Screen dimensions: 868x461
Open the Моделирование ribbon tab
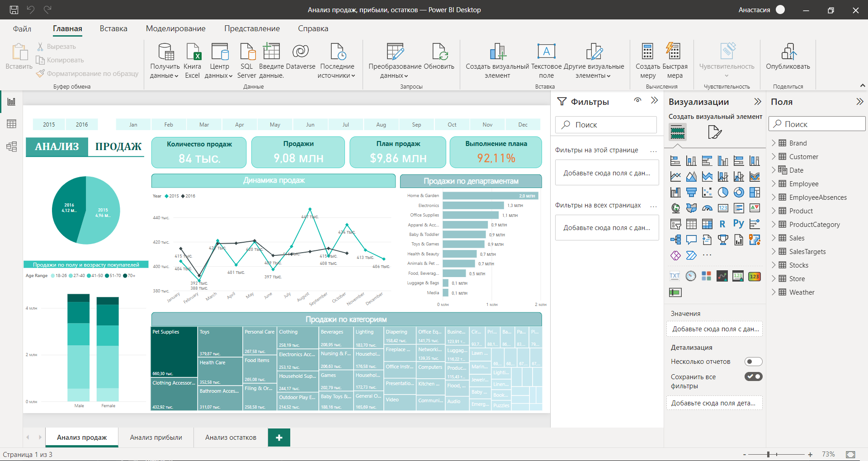click(175, 28)
